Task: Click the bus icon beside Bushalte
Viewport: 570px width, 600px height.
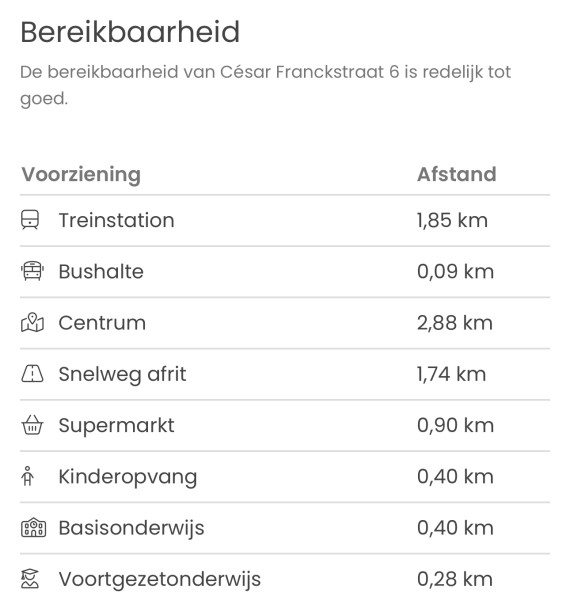Action: (x=32, y=271)
